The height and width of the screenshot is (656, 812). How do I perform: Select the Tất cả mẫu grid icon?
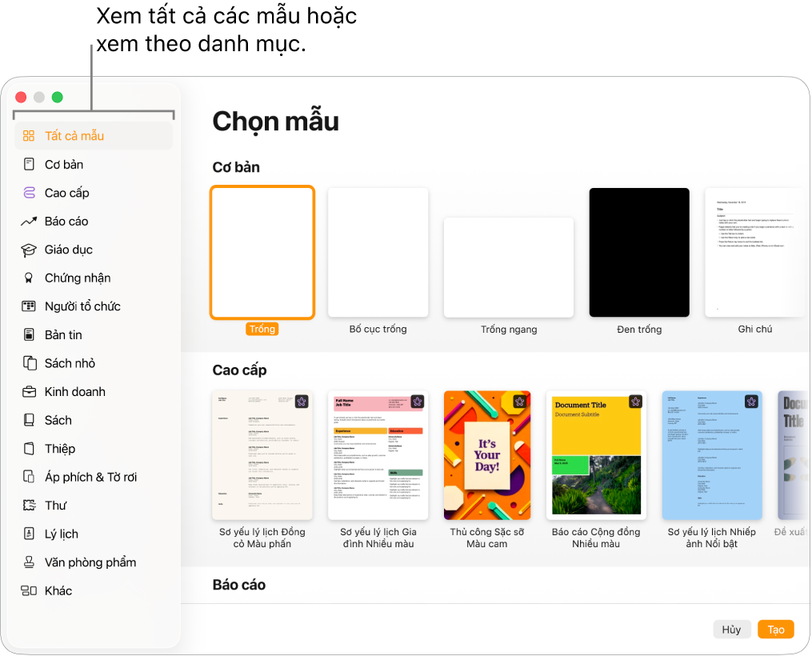29,136
